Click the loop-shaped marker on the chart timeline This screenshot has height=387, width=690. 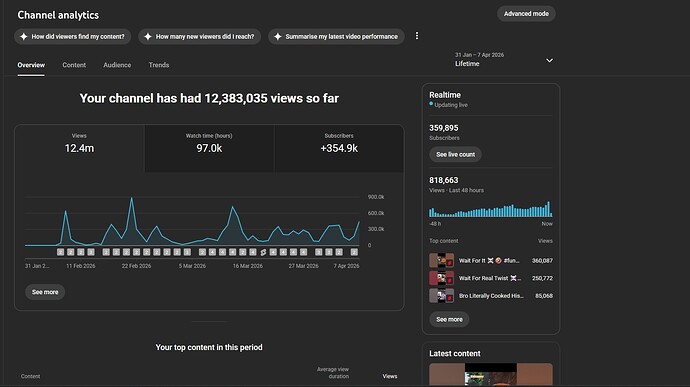pos(263,252)
